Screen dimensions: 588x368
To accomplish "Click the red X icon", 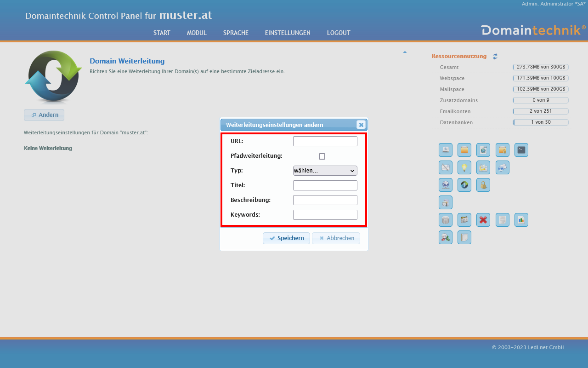I will [483, 220].
